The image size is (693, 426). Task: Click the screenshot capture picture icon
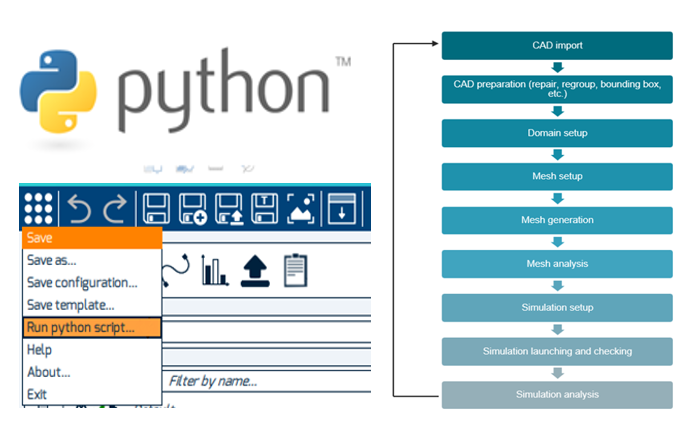(300, 208)
